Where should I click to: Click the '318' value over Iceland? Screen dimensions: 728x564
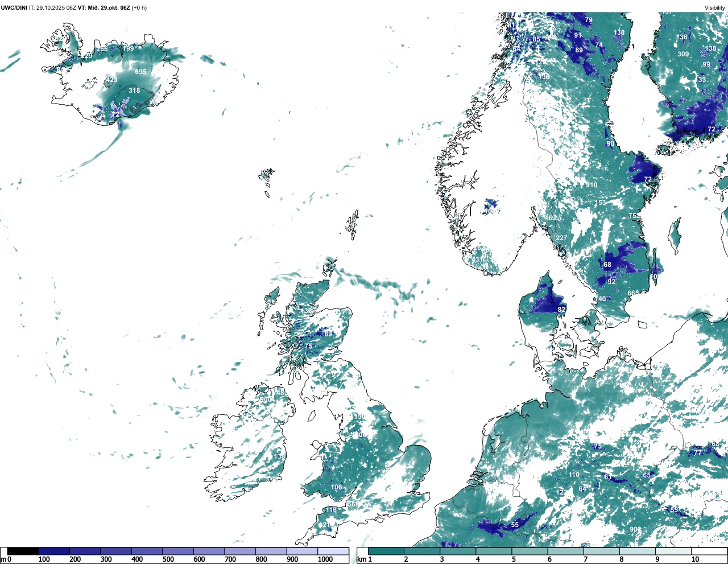[134, 90]
